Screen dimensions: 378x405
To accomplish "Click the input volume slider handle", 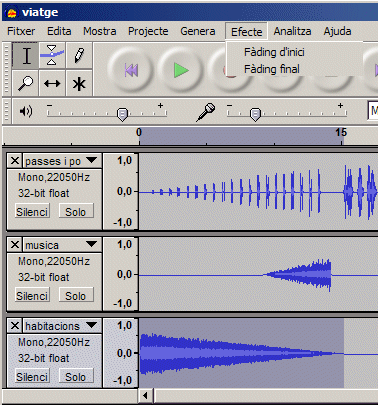I will tap(255, 114).
